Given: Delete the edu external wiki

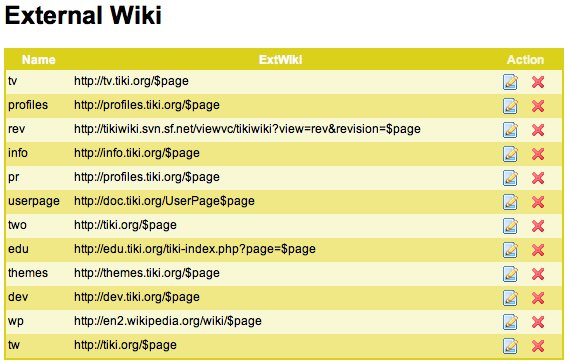Looking at the screenshot, I should (538, 250).
